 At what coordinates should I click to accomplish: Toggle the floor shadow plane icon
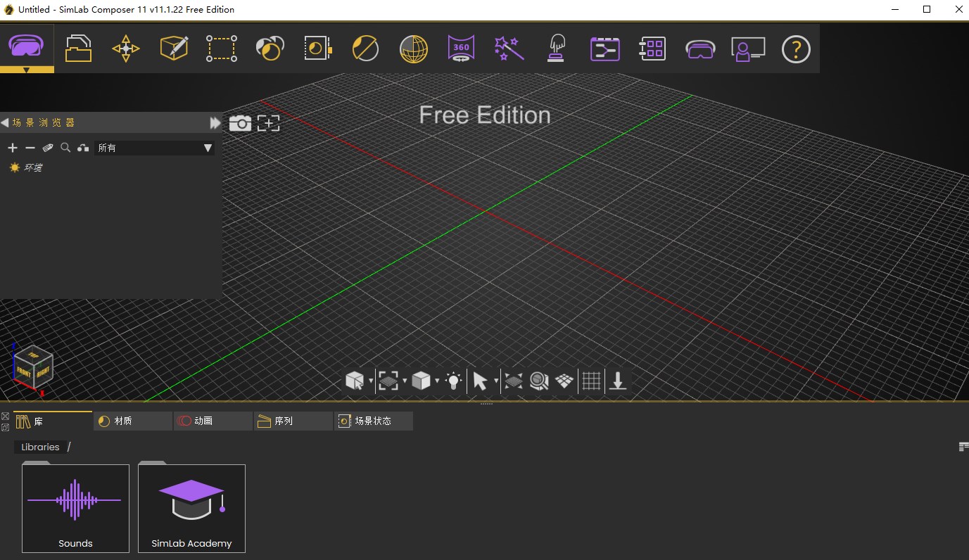pyautogui.click(x=563, y=381)
